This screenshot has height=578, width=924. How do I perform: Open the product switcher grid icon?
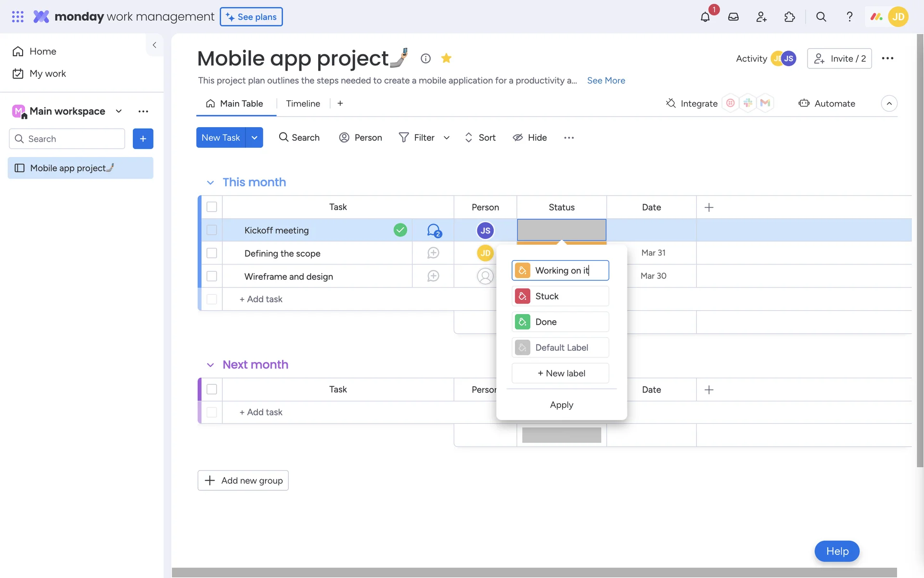pos(18,17)
